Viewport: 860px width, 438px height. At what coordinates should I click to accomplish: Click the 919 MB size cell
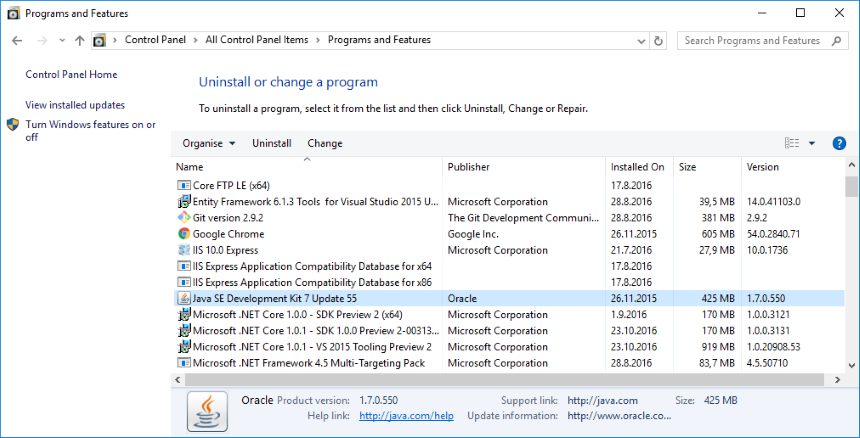click(718, 347)
